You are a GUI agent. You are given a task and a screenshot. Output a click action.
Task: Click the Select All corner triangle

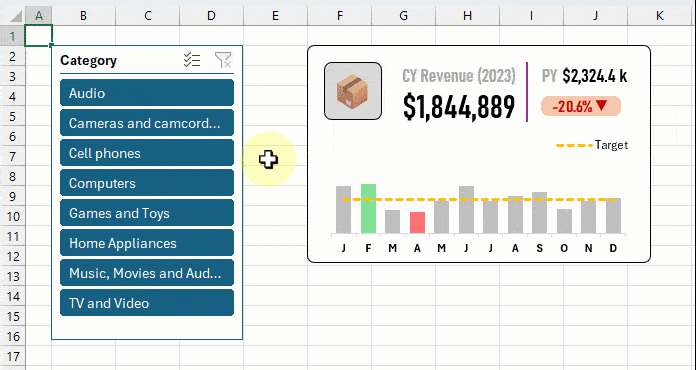point(16,16)
